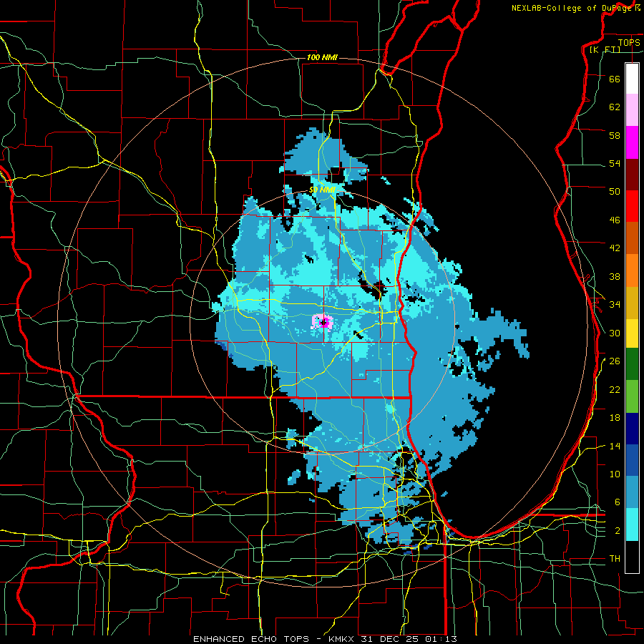Click the '50 NMI' range ring label
The width and height of the screenshot is (644, 644).
click(322, 190)
